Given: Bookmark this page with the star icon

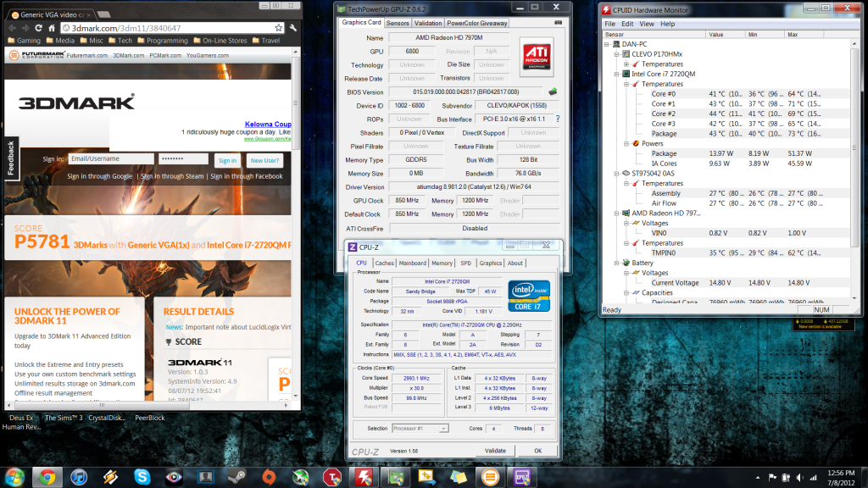Looking at the screenshot, I should click(278, 28).
